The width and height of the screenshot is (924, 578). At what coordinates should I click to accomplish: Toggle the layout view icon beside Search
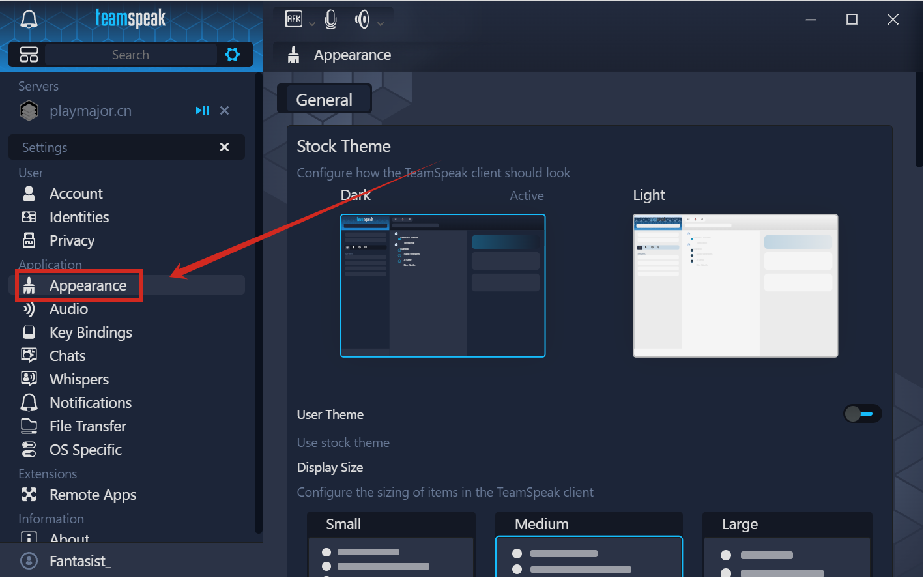pos(29,55)
